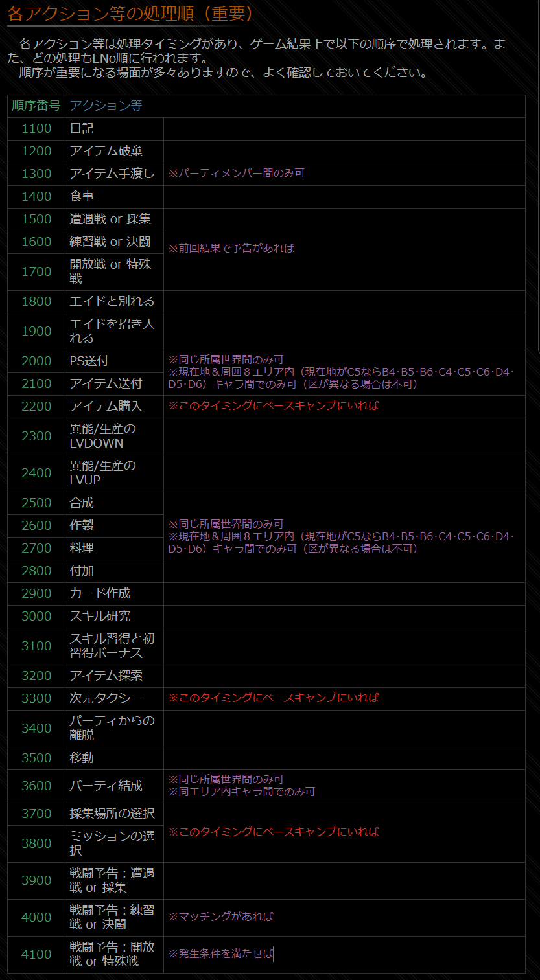Click the スキル習得と初習得ボーナス cell
The width and height of the screenshot is (540, 980).
[x=114, y=646]
